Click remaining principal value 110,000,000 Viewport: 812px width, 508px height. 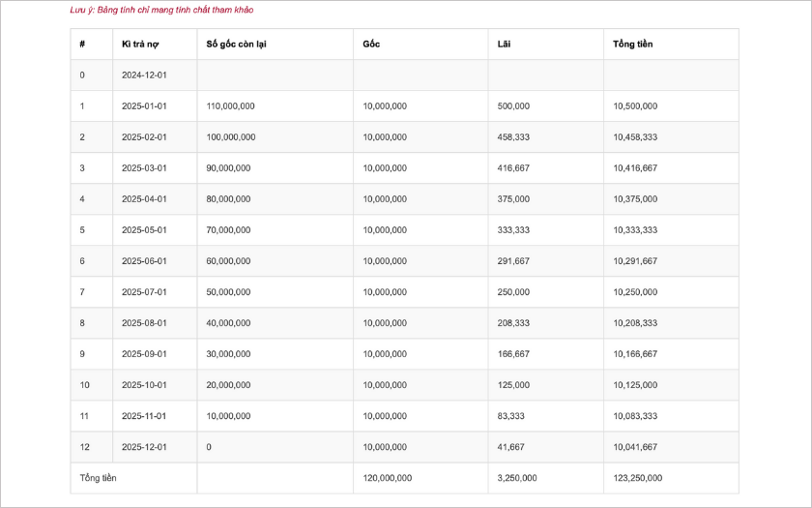click(x=230, y=106)
